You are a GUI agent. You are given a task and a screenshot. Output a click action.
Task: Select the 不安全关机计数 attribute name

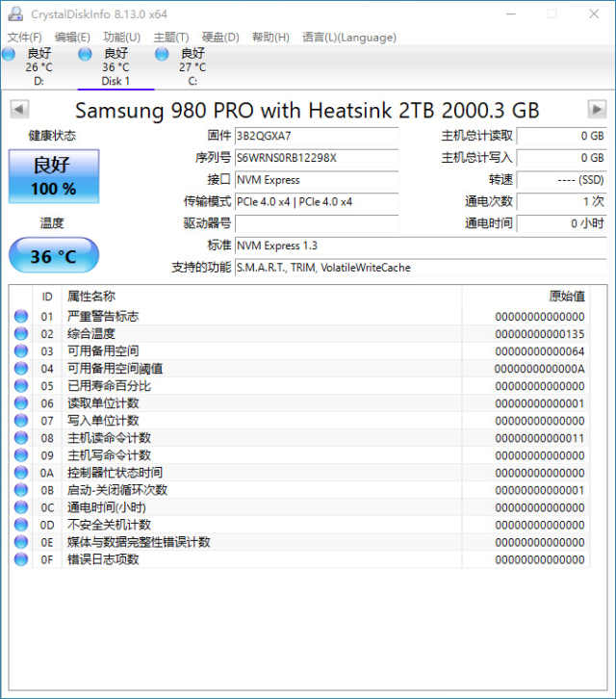click(109, 525)
